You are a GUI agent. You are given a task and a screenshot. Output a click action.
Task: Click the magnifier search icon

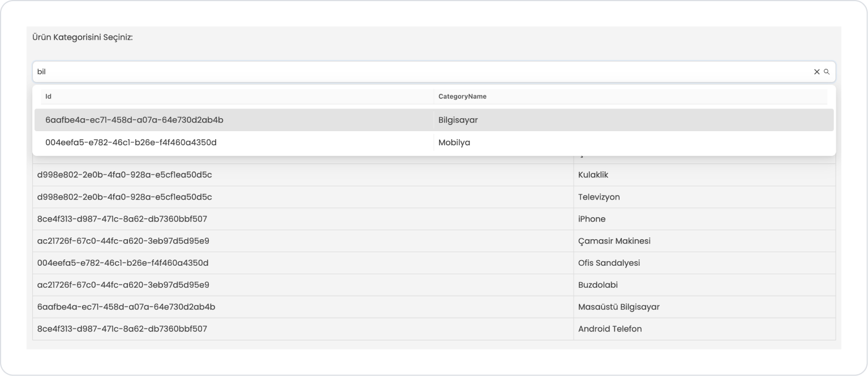(x=826, y=72)
